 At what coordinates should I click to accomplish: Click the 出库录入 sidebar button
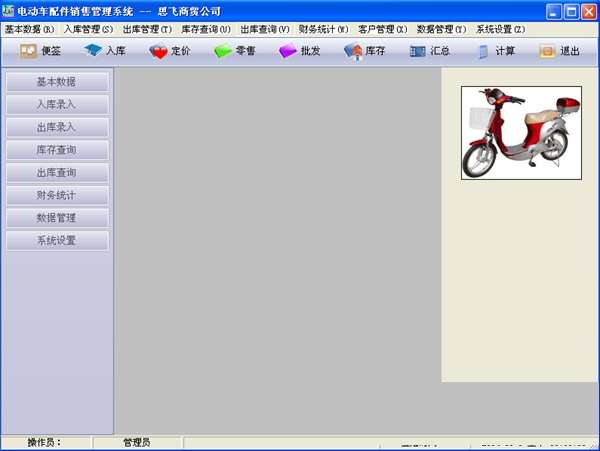point(57,127)
